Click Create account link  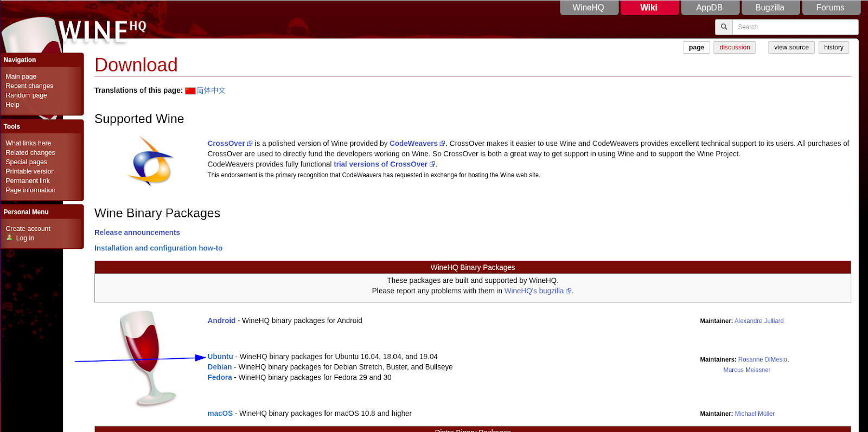(28, 229)
